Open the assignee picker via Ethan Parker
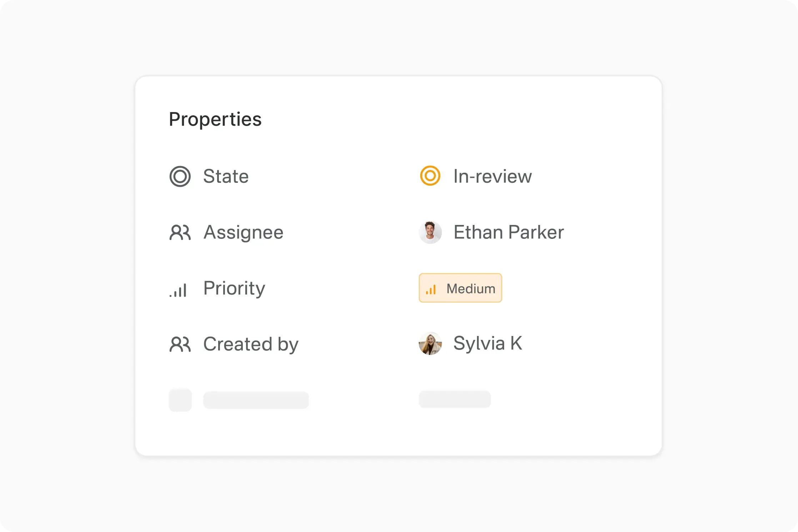This screenshot has height=532, width=798. pos(508,232)
